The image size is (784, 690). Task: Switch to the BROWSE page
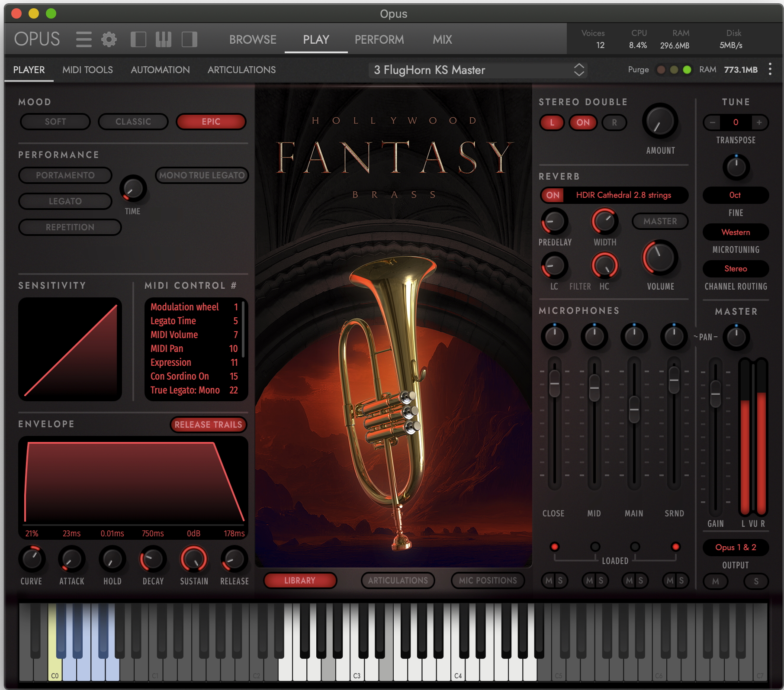click(253, 39)
